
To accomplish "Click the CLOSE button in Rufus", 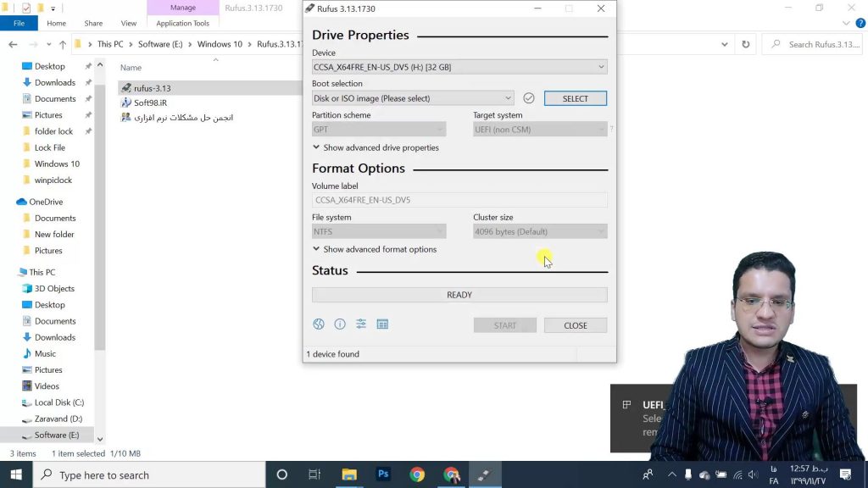I will 576,325.
